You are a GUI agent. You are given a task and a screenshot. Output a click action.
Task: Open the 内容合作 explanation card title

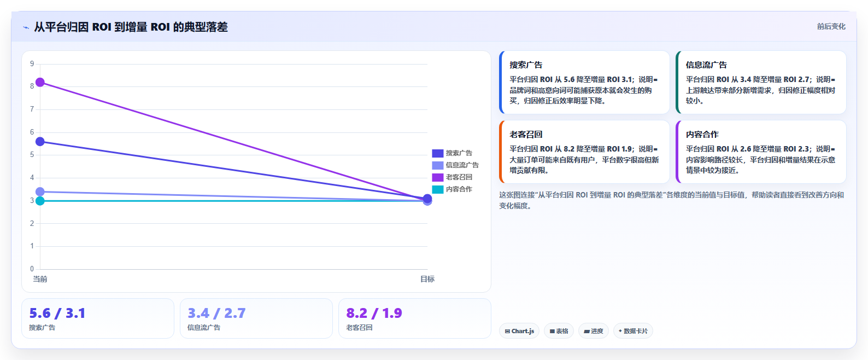click(702, 134)
